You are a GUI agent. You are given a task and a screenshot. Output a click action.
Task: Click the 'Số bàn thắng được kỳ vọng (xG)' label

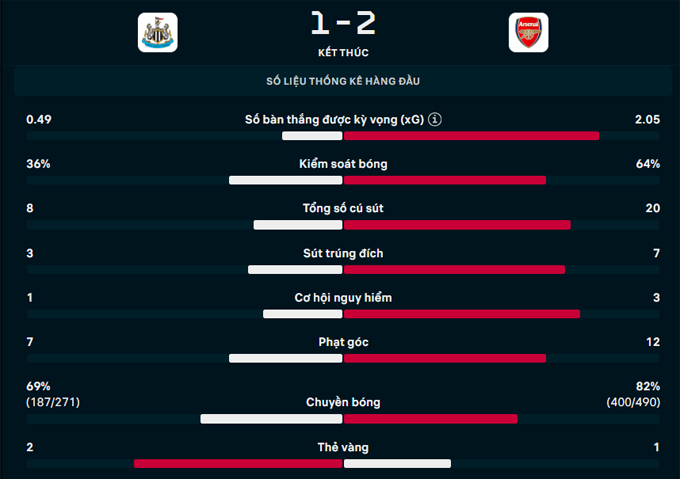[334, 120]
